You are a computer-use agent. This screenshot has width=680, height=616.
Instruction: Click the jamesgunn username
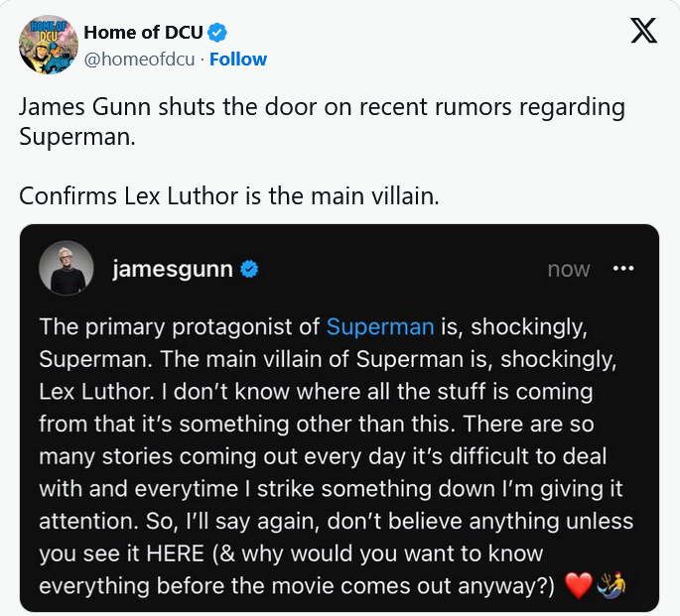coord(173,269)
